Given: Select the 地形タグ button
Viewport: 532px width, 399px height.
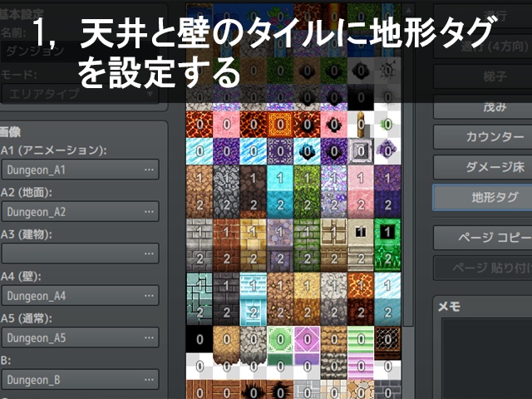Looking at the screenshot, I should (482, 198).
